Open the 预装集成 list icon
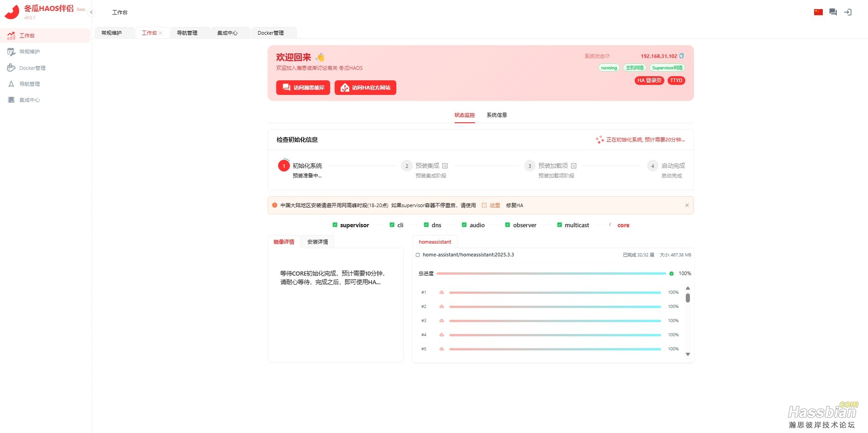The image size is (868, 433). pos(445,166)
